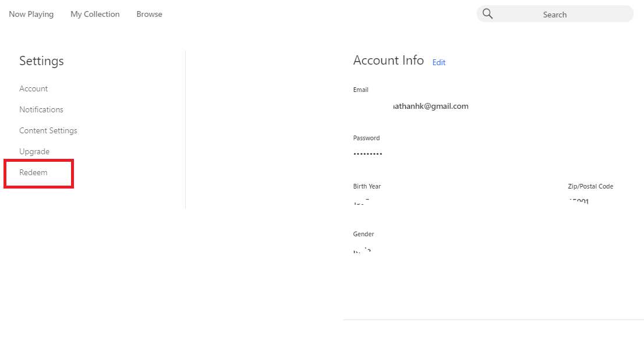Focus the Search input field
644x341 pixels.
(x=555, y=14)
